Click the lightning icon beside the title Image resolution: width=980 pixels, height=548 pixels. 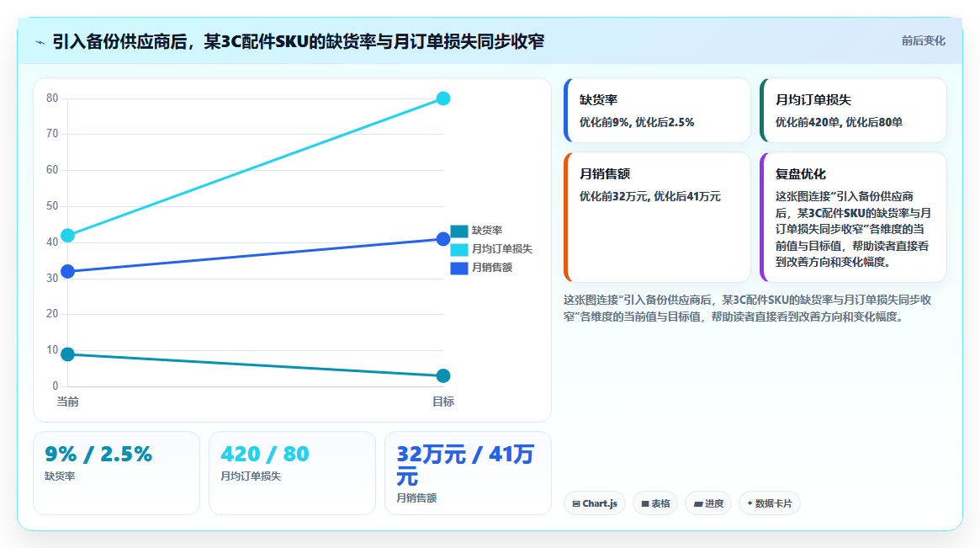(40, 42)
